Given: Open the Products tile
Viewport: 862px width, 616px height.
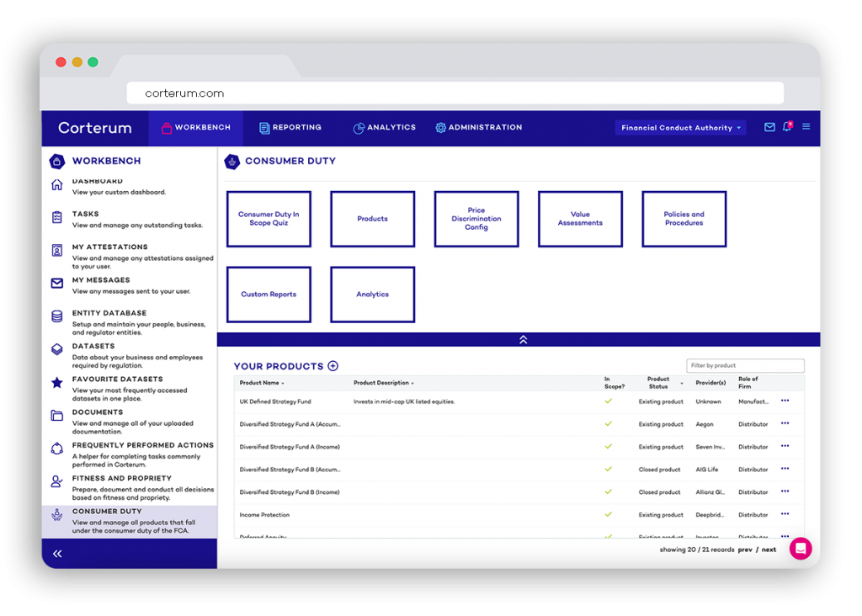Looking at the screenshot, I should point(373,219).
